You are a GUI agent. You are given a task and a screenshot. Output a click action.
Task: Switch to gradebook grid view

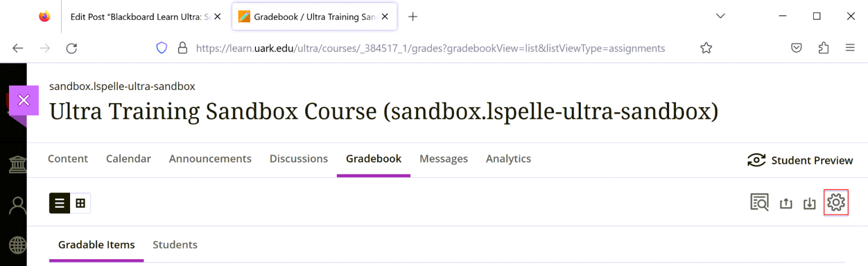[80, 203]
